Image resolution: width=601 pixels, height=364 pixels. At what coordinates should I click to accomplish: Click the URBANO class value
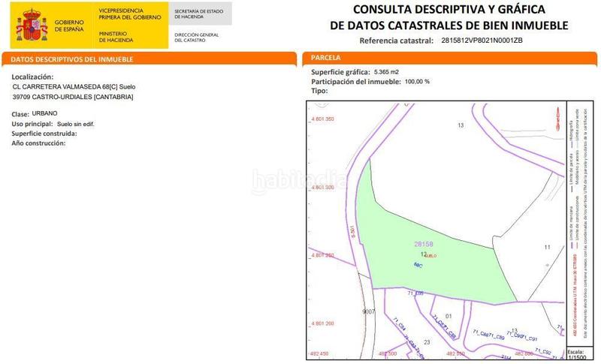66,113
